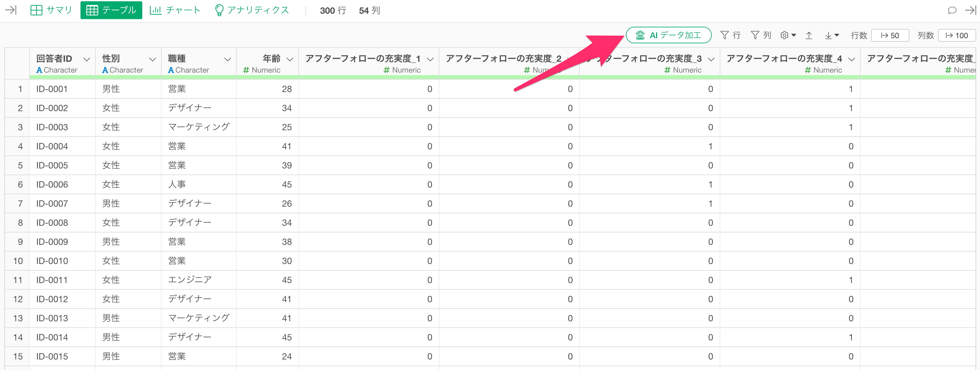The width and height of the screenshot is (980, 370).
Task: Click the AI データ加工 button
Action: coord(668,35)
